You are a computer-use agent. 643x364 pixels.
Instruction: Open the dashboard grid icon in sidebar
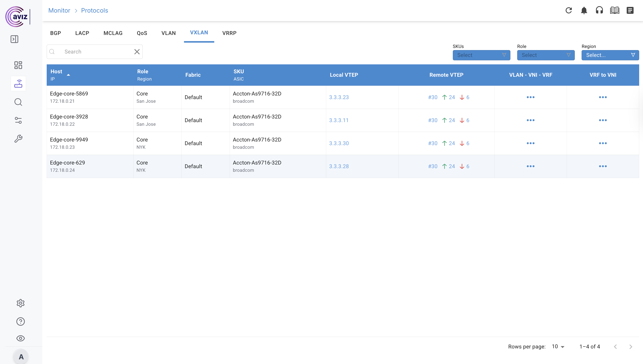pyautogui.click(x=18, y=65)
